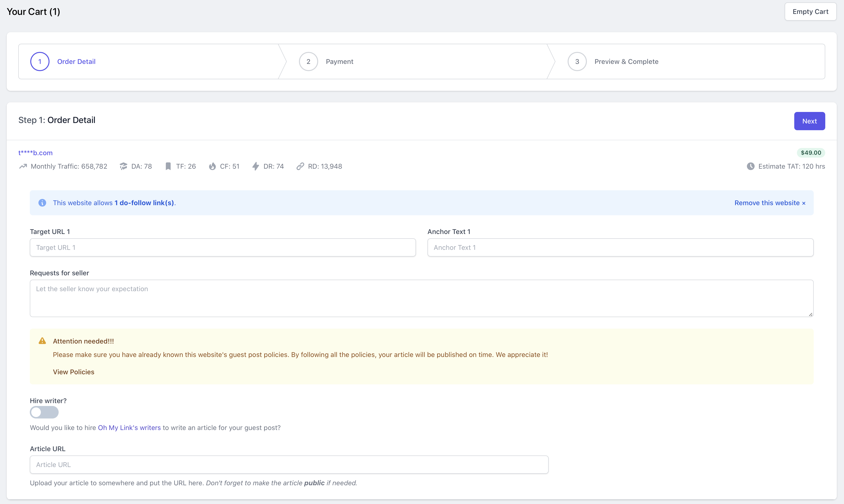
Task: Click the Your Cart (1) heading
Action: [33, 12]
